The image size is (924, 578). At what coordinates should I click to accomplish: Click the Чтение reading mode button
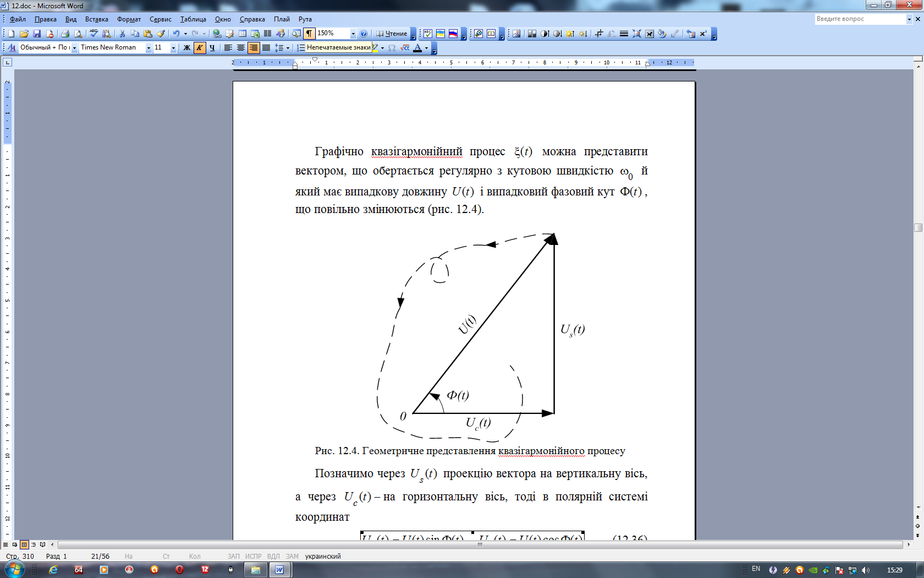click(392, 34)
